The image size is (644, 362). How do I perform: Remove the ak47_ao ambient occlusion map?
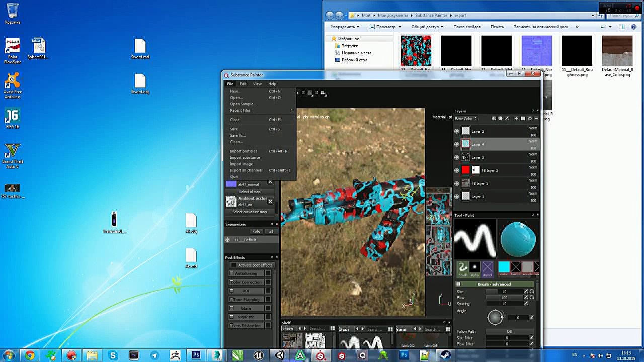270,201
